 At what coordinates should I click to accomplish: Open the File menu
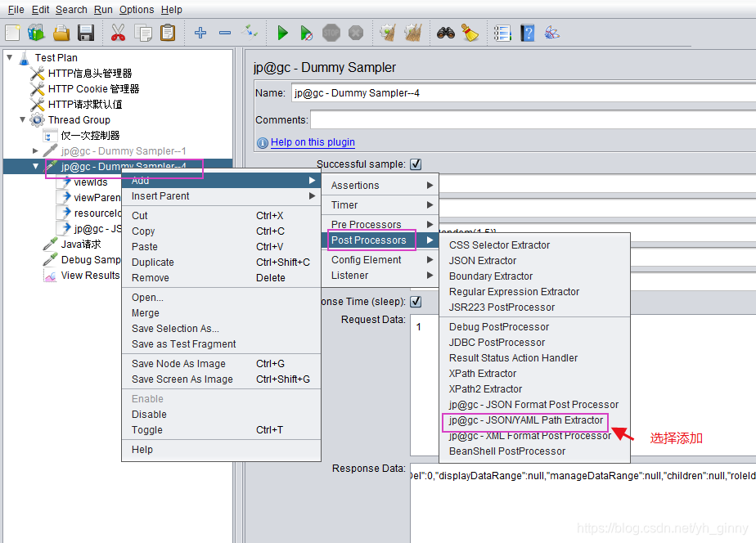point(16,10)
